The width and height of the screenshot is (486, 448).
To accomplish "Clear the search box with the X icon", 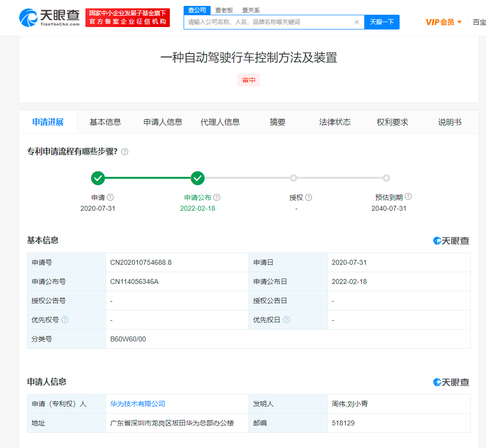I will (x=357, y=22).
